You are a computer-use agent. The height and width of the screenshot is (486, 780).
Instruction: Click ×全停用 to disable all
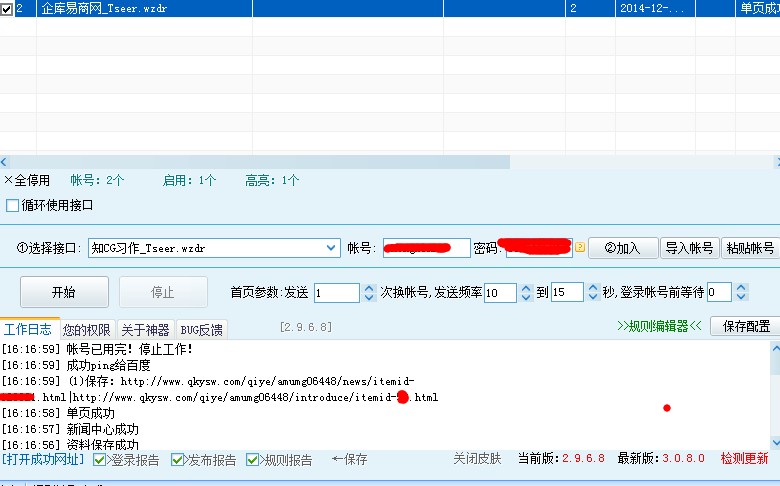27,180
